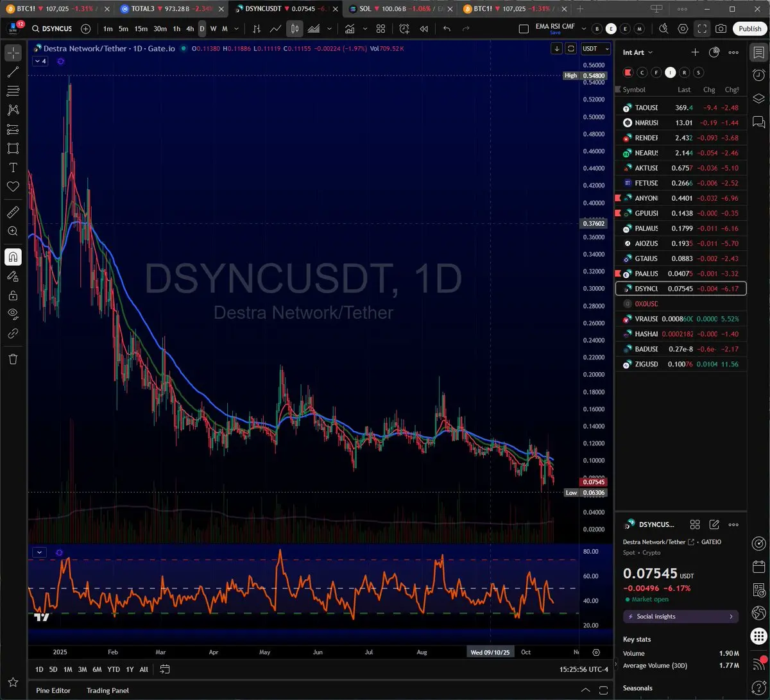Hide all drawings with eye icon
This screenshot has width=770, height=700.
(x=13, y=314)
